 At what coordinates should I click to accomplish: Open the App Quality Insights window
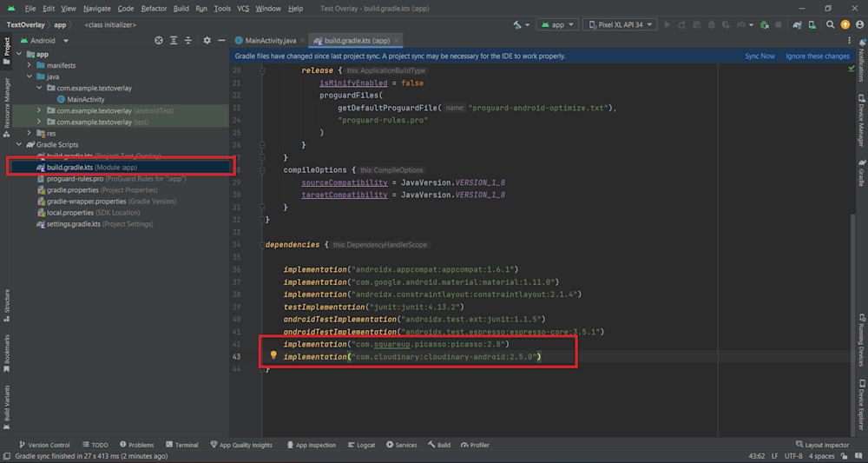pos(241,445)
